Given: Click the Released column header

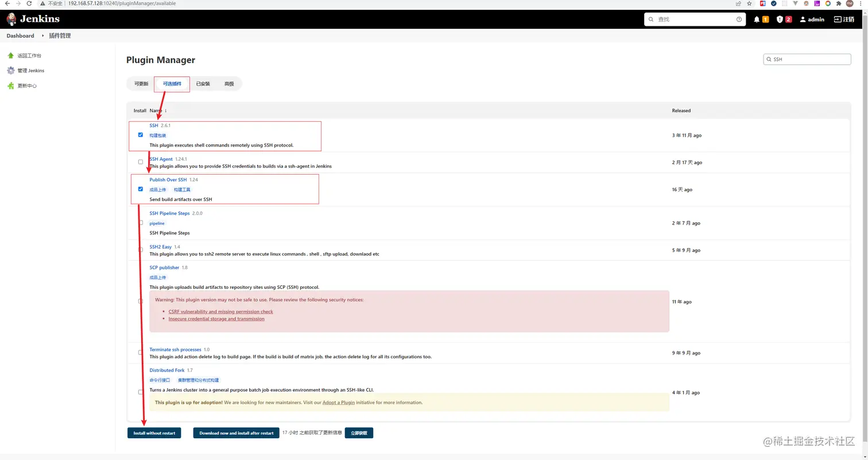Looking at the screenshot, I should click(681, 110).
